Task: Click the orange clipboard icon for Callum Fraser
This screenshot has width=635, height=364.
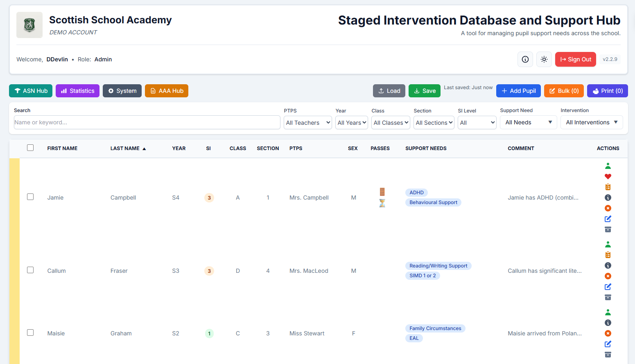Action: click(x=608, y=255)
